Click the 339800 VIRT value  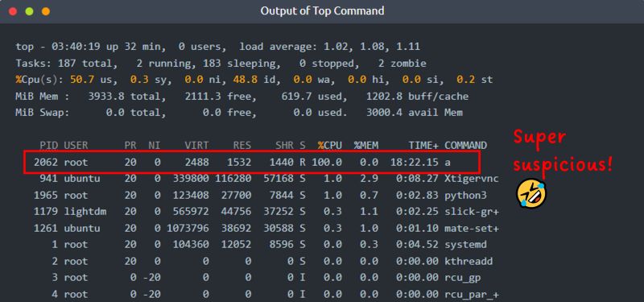191,179
